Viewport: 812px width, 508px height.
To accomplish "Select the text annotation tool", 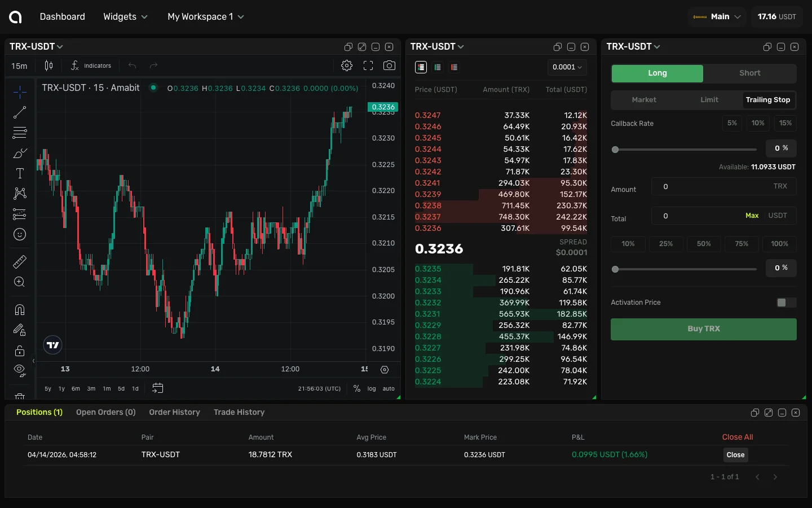I will pyautogui.click(x=19, y=173).
